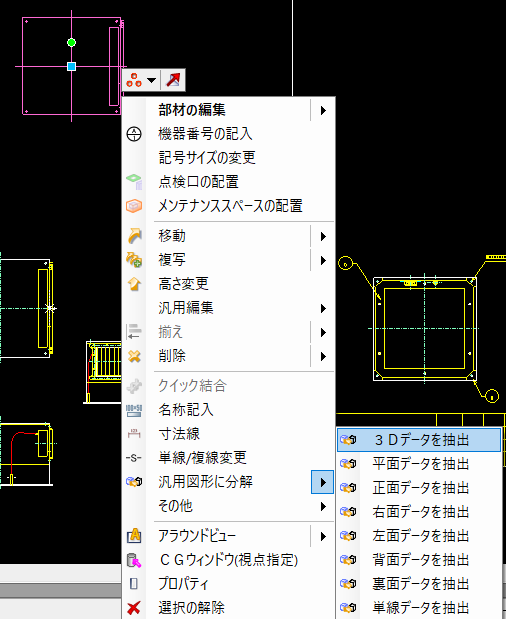The image size is (506, 619).
Task: Click the 高さ変更 up-arrow icon
Action: pyautogui.click(x=134, y=284)
